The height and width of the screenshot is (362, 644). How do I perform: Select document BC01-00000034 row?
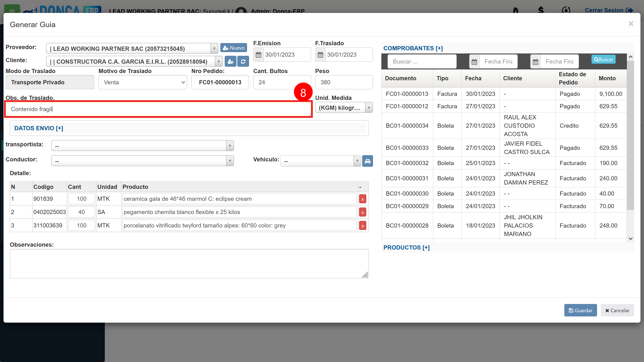pos(504,126)
